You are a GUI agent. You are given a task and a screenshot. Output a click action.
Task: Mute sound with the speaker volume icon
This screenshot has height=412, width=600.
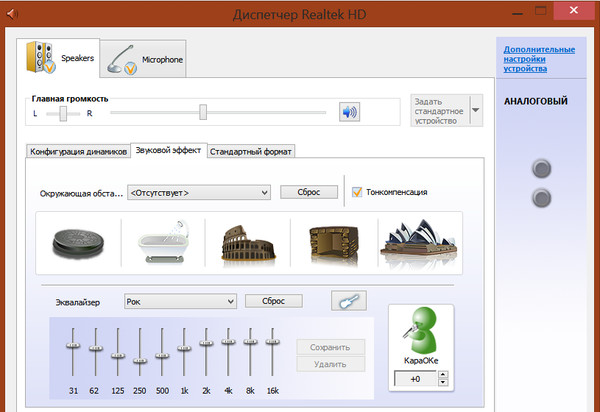point(349,112)
